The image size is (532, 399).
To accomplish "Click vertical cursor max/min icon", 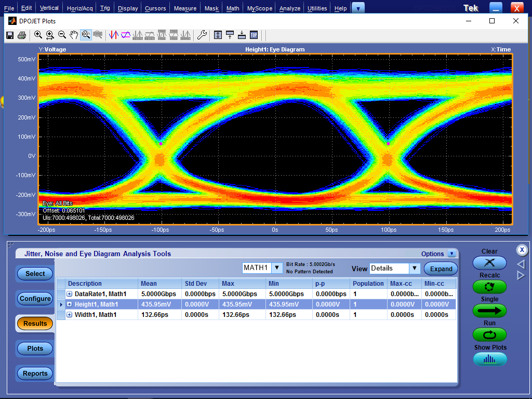I will click(x=162, y=35).
